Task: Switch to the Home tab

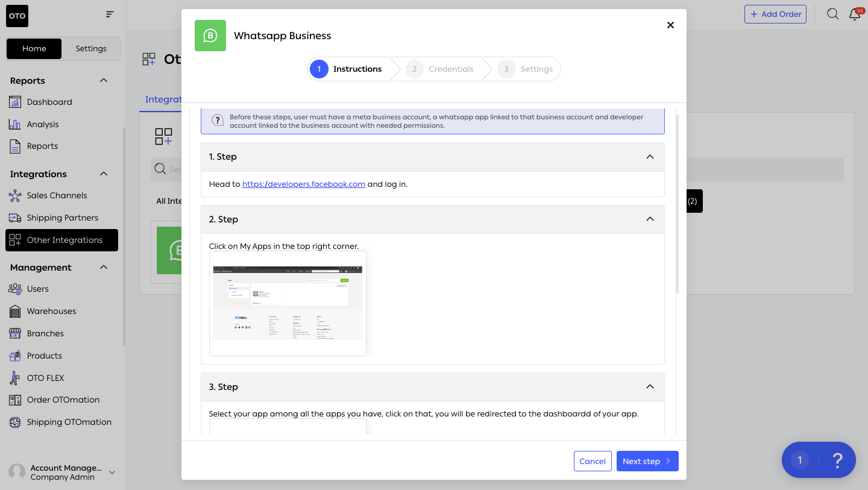Action: pyautogui.click(x=34, y=49)
